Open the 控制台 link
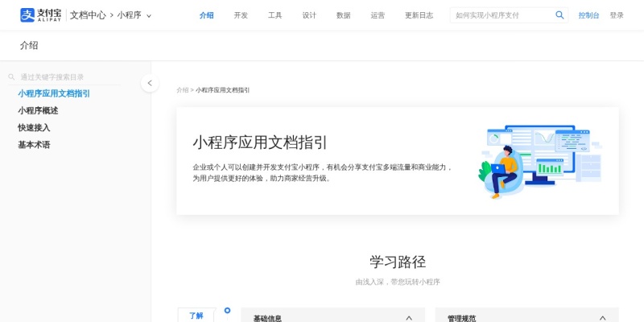Viewport: 644px width, 322px height. 588,15
